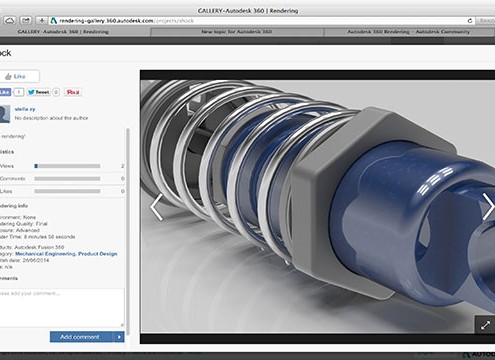Show the previous rendering with left arrow
Screen dimensions: 495x360
coord(157,207)
